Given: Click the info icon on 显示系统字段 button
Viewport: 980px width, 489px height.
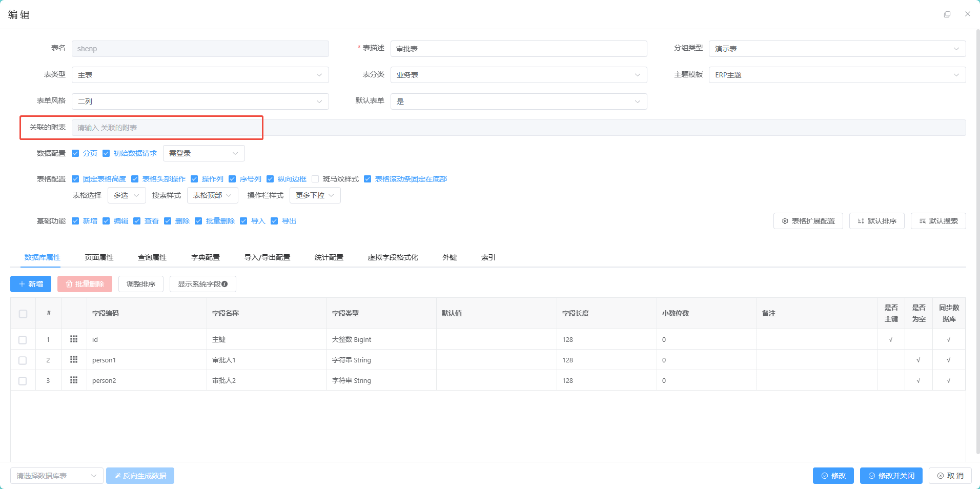Looking at the screenshot, I should click(x=224, y=284).
